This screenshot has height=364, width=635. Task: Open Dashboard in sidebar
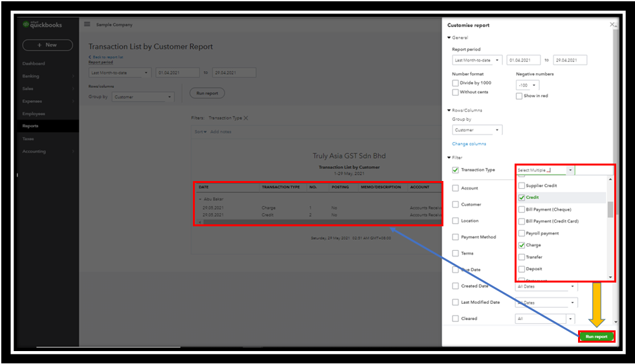click(x=34, y=63)
